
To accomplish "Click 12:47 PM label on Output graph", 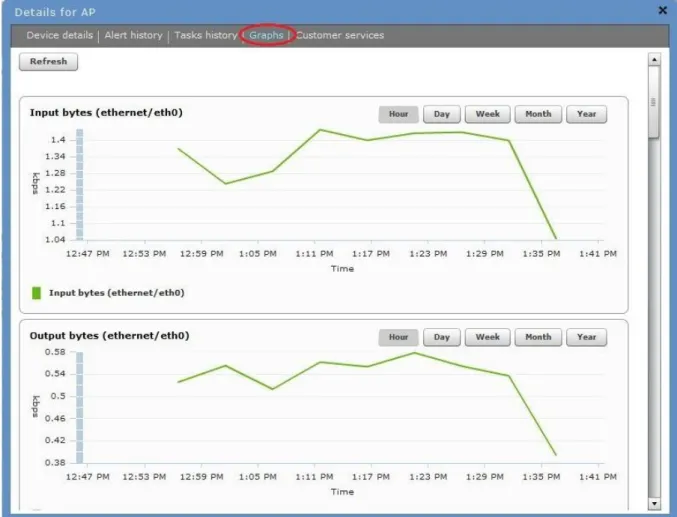I will coord(88,477).
